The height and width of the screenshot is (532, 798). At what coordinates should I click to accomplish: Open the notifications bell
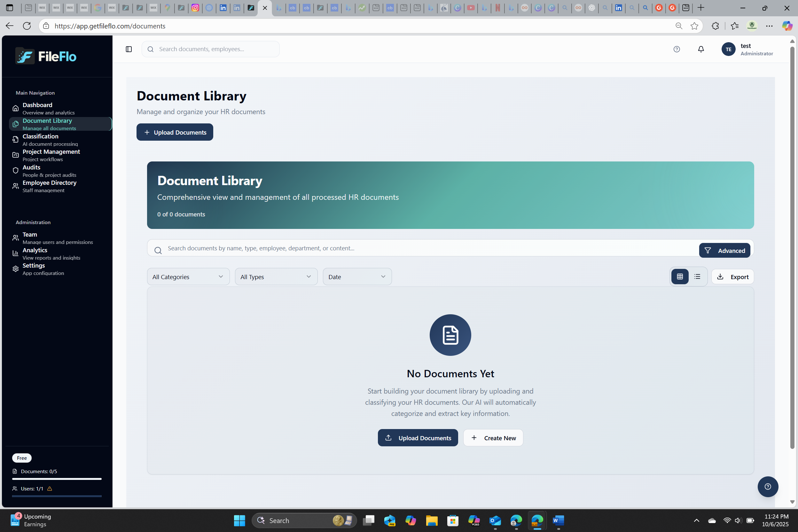coord(700,49)
